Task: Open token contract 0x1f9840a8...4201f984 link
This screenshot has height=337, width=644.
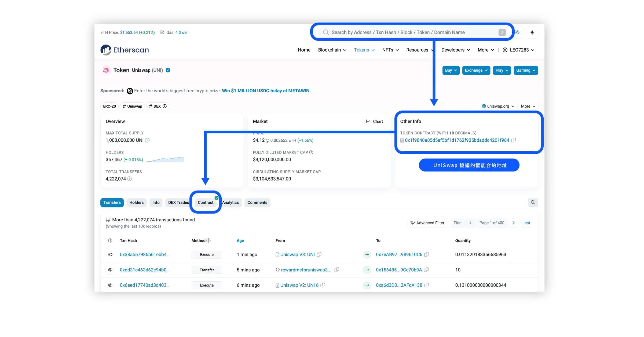Action: pos(457,140)
